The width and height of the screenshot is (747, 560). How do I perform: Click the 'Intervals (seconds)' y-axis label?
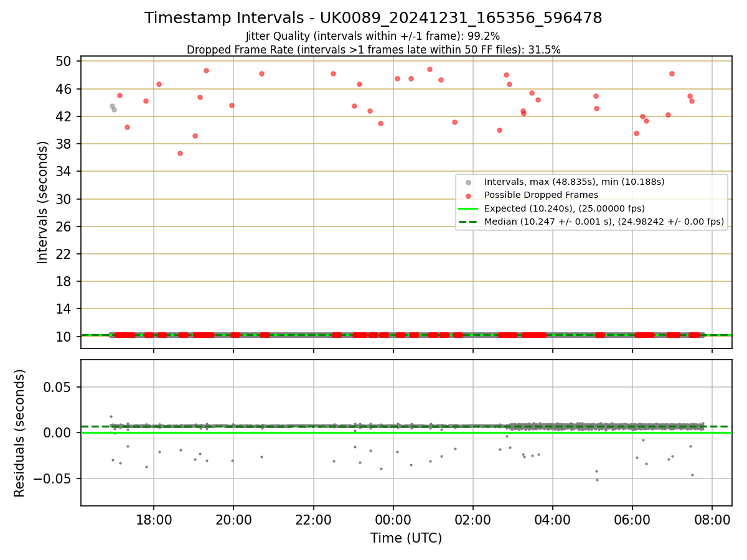tap(43, 202)
